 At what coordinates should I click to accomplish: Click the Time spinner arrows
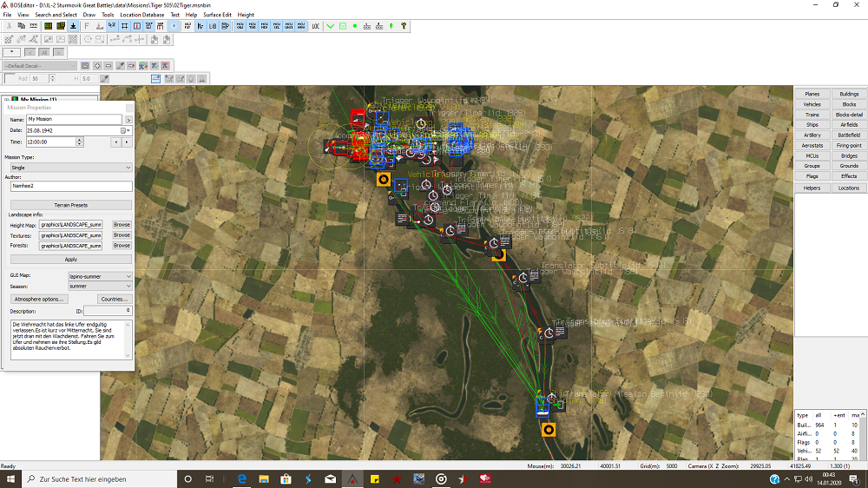[x=79, y=142]
